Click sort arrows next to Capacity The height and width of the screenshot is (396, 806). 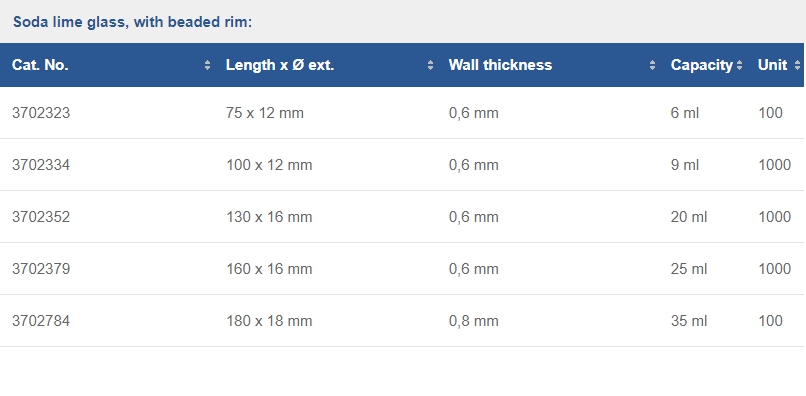pos(739,65)
